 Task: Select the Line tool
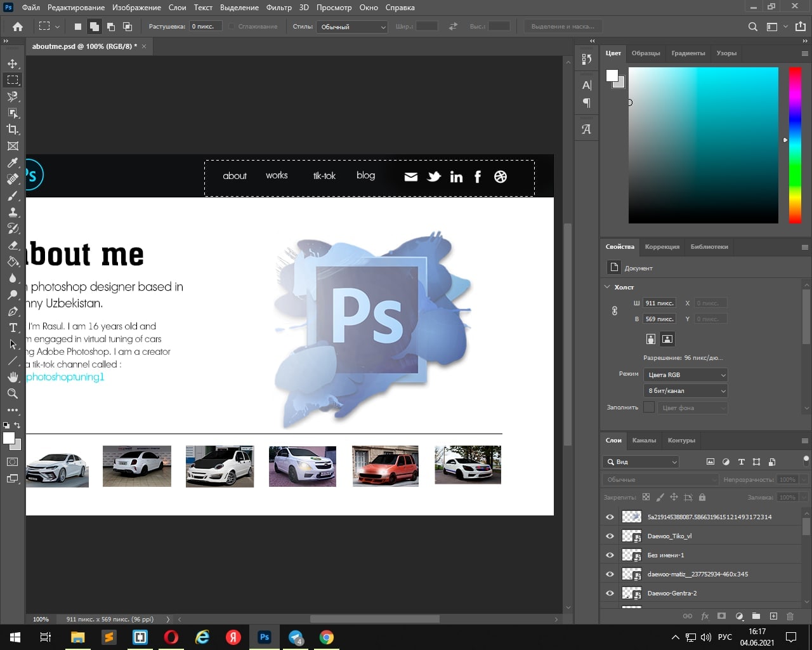pos(13,361)
